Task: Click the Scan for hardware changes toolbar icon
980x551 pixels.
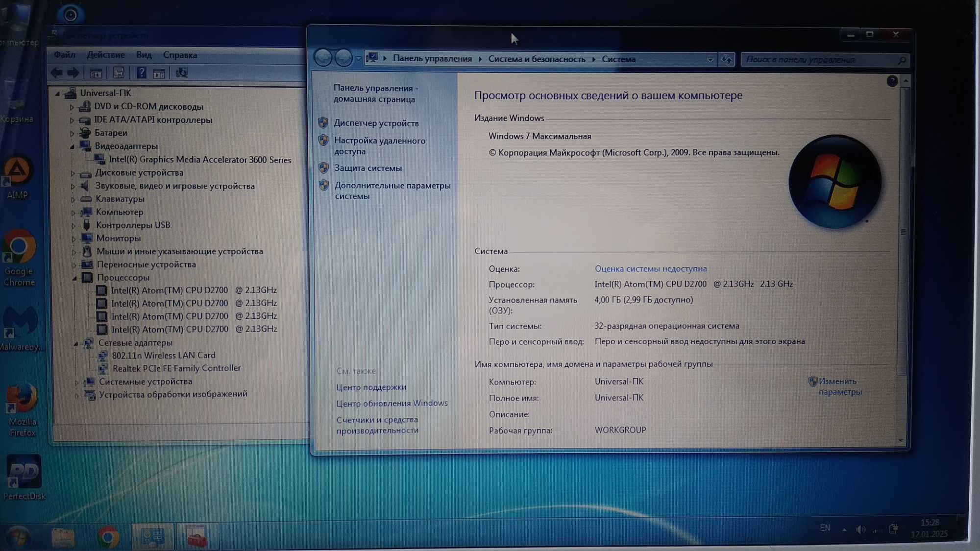Action: [x=182, y=73]
